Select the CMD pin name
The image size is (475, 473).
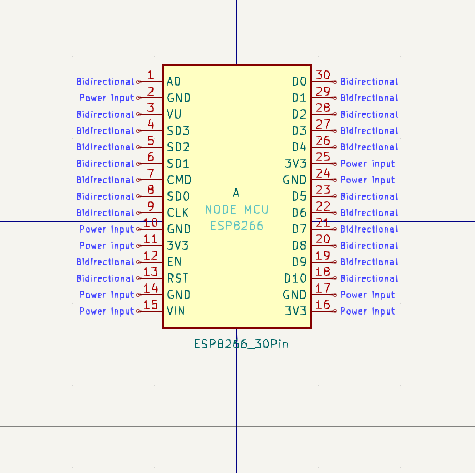[179, 180]
